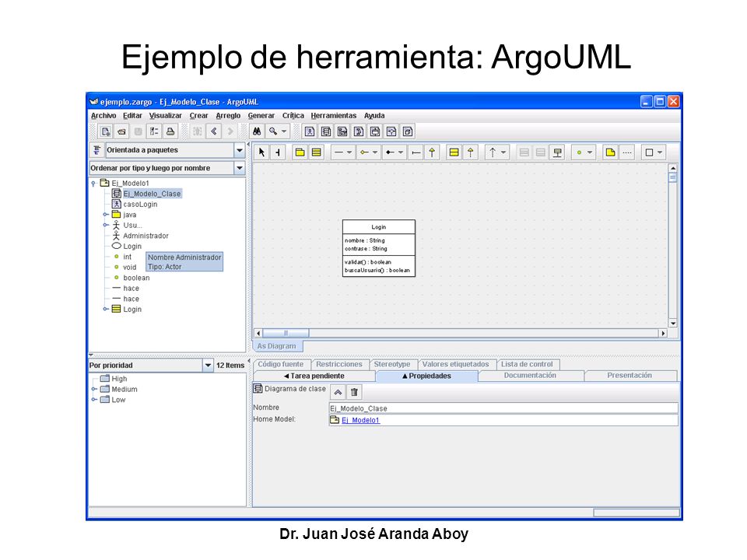Switch to the Código fuente tab
Viewport: 747px width, 560px height.
coord(281,364)
